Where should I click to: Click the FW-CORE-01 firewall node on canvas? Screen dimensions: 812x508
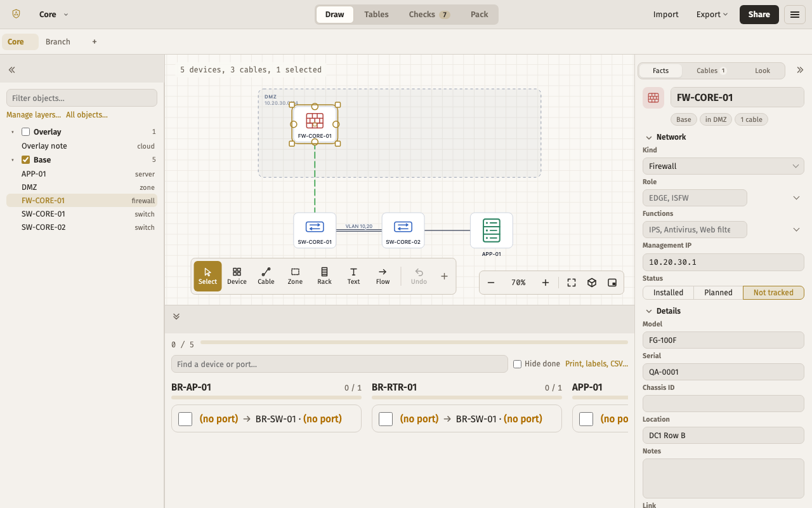pyautogui.click(x=315, y=124)
